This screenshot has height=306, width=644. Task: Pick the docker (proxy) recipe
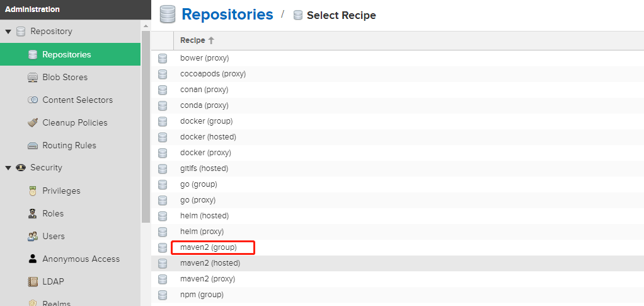pos(205,153)
